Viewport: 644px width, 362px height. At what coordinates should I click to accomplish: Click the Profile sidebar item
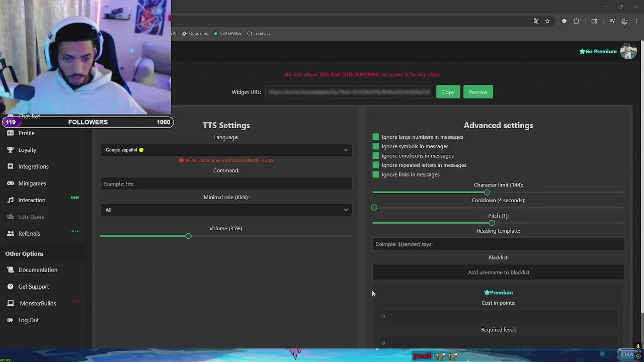click(x=26, y=133)
